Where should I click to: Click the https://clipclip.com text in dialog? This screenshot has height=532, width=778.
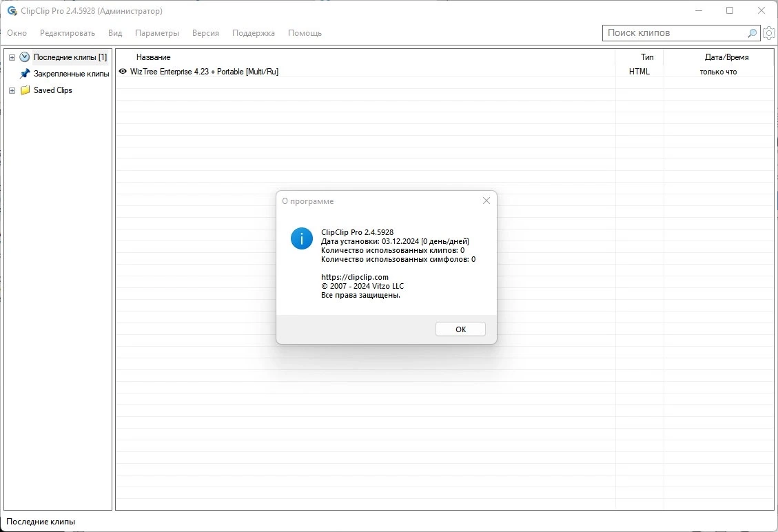click(x=355, y=277)
